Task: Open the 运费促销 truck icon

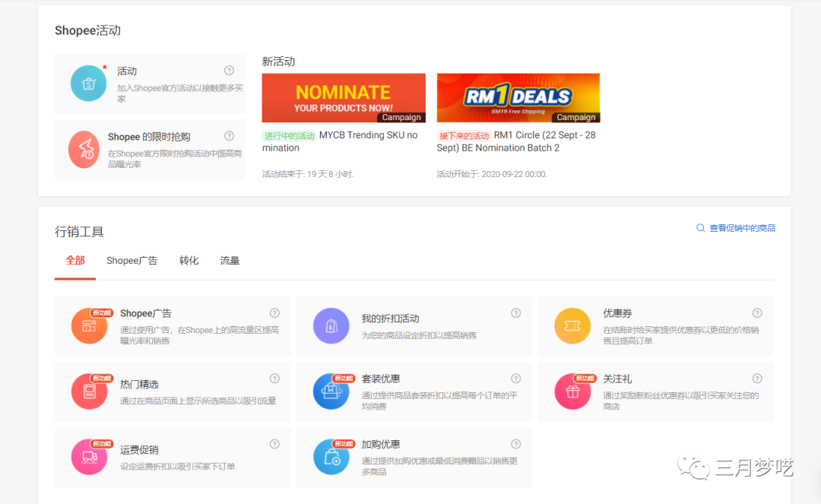Action: (89, 457)
